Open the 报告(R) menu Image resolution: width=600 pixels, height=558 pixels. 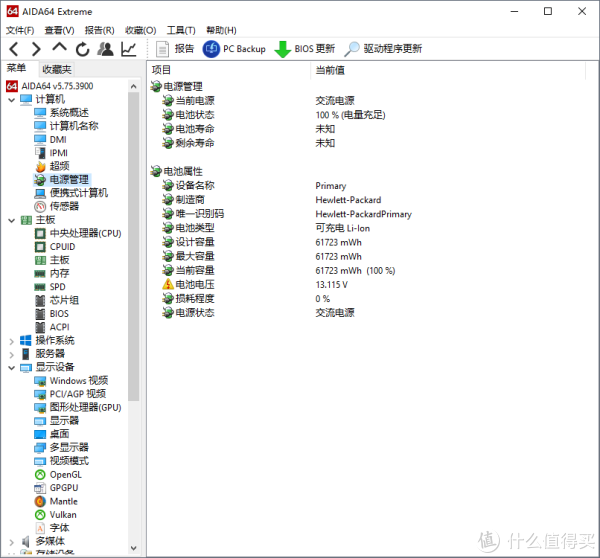click(99, 30)
